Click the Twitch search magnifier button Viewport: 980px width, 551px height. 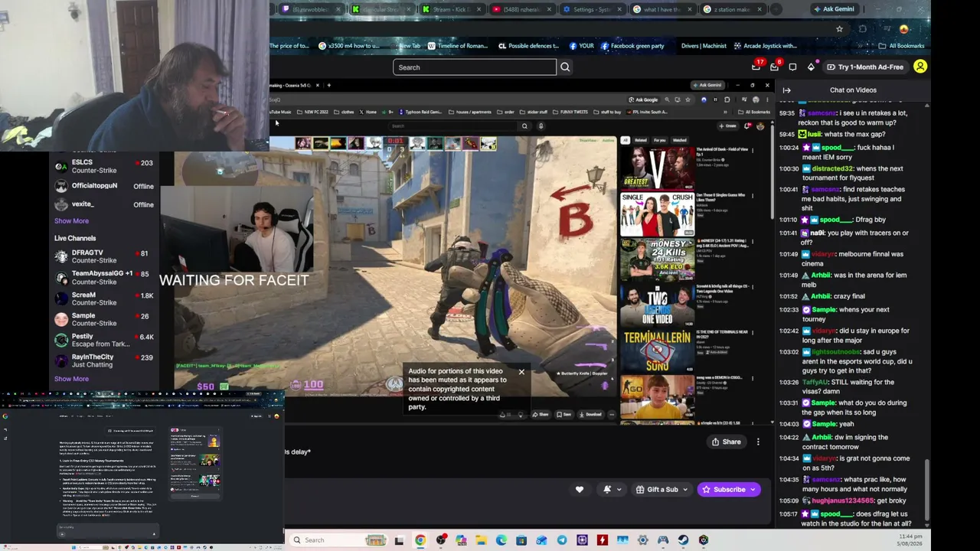[x=565, y=67]
